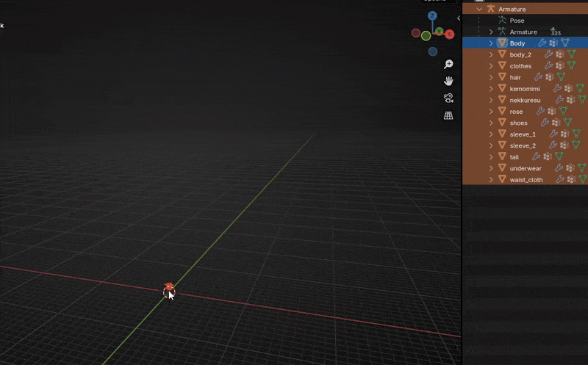Expand the shoes row
Screen dimensions: 588x365
click(491, 123)
